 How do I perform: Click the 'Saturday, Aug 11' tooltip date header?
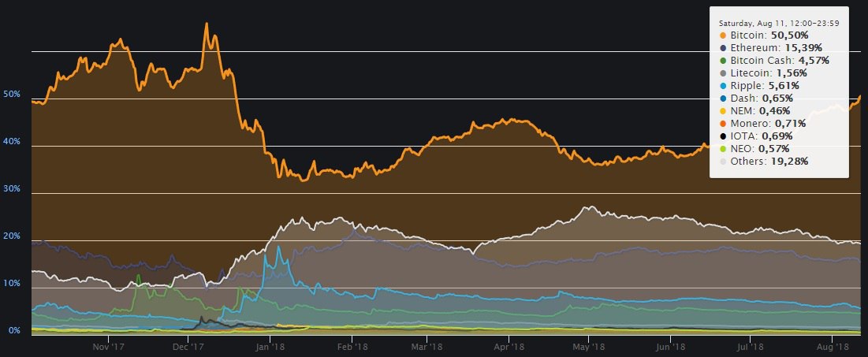coord(778,23)
